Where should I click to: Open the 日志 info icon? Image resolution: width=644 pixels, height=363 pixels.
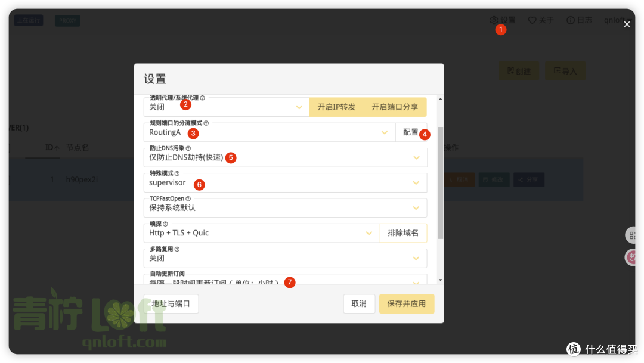tap(571, 20)
